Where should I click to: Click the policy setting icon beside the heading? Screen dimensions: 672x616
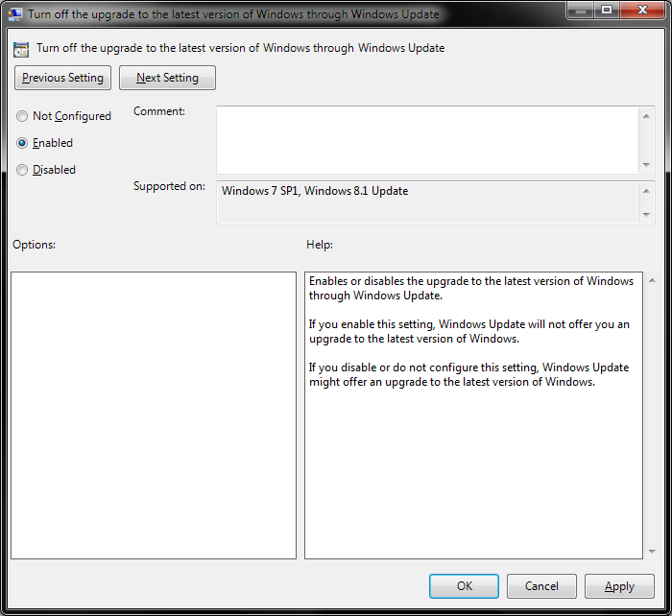click(x=21, y=49)
